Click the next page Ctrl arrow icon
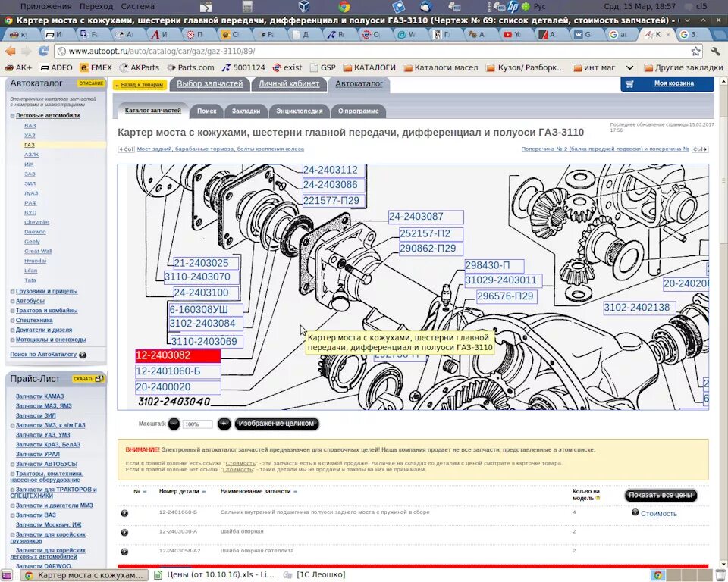The width and height of the screenshot is (728, 582). click(700, 149)
